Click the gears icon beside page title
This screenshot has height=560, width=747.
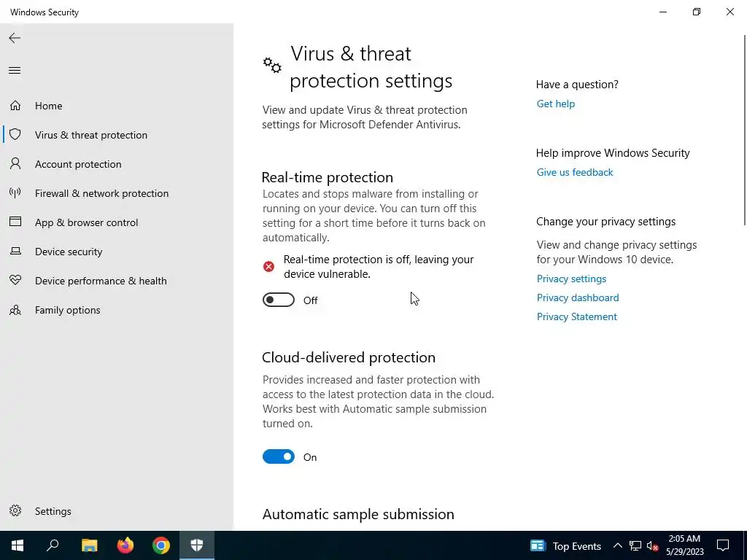pos(272,65)
